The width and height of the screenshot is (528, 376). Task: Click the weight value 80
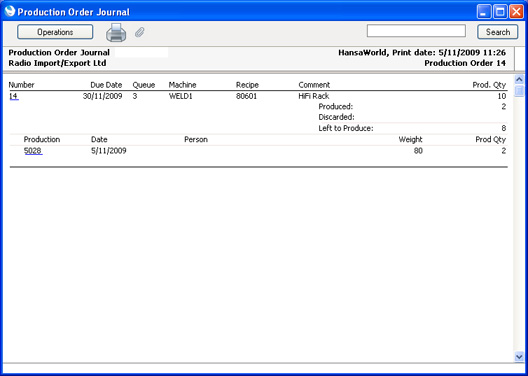[x=418, y=151]
